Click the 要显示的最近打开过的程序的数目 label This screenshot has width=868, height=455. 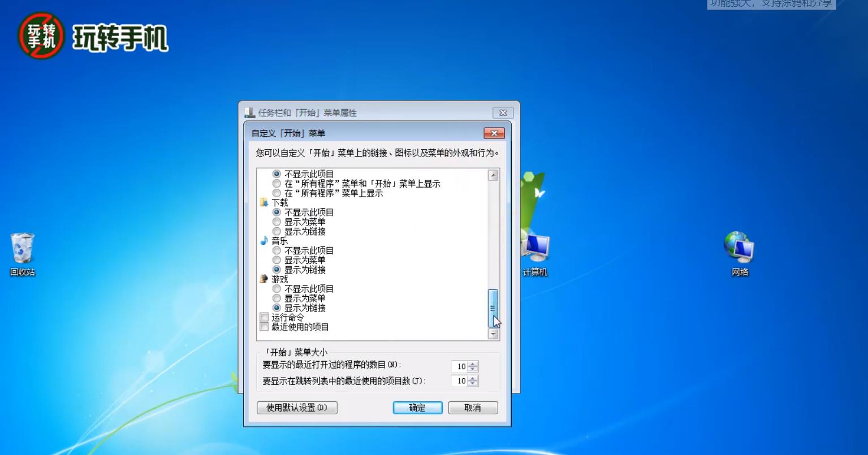point(332,365)
